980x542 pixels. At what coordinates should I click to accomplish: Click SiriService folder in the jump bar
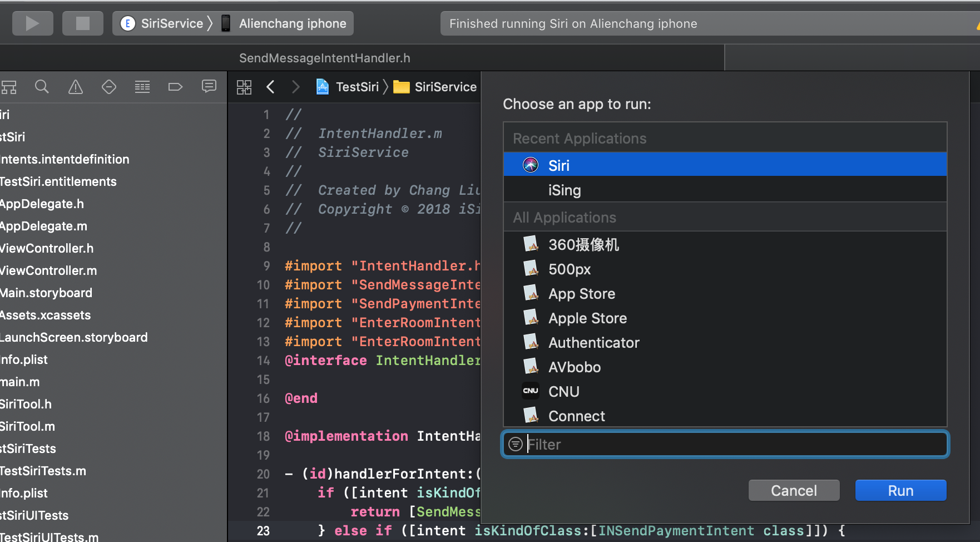pyautogui.click(x=435, y=87)
